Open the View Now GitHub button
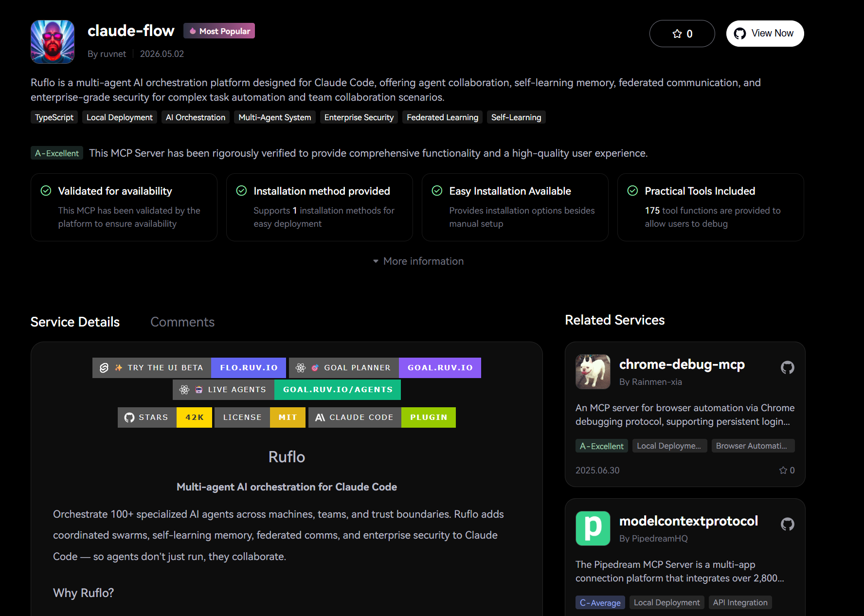Image resolution: width=864 pixels, height=616 pixels. coord(765,34)
